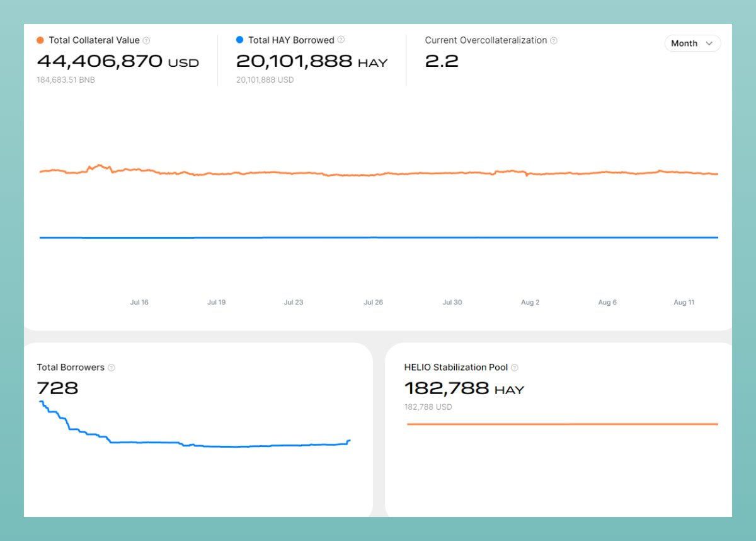Image resolution: width=756 pixels, height=541 pixels.
Task: Select the Jul 26 date on chart axis
Action: click(x=373, y=303)
